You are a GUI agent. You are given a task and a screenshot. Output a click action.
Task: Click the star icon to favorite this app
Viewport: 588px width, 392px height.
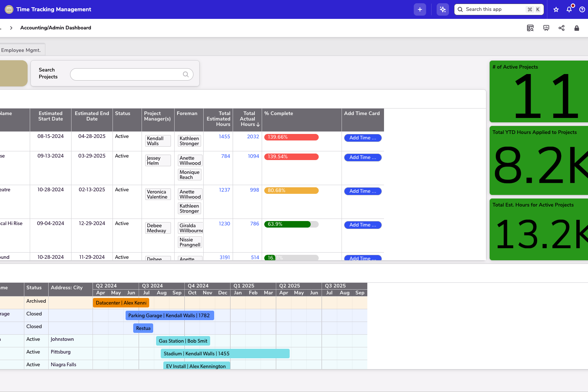pyautogui.click(x=556, y=9)
